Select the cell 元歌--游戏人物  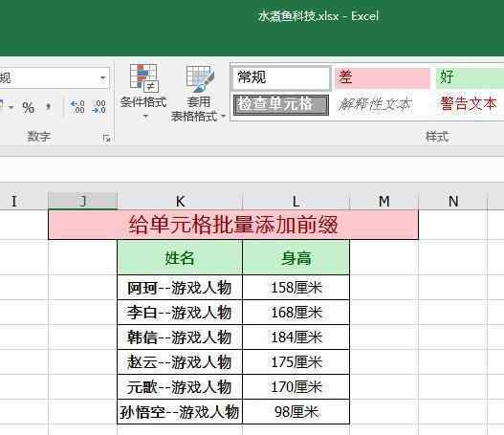[x=180, y=387]
